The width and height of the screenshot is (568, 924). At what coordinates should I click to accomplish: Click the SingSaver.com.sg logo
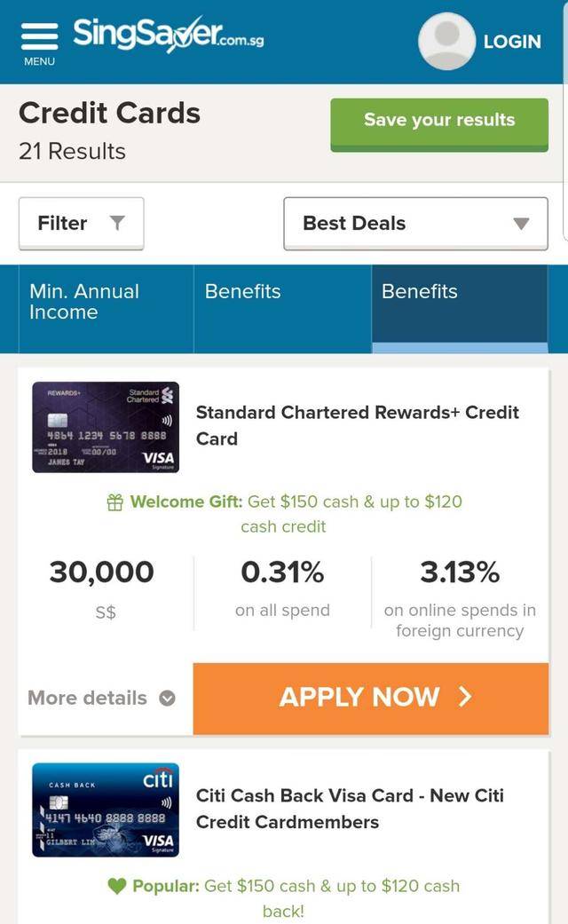(x=169, y=36)
